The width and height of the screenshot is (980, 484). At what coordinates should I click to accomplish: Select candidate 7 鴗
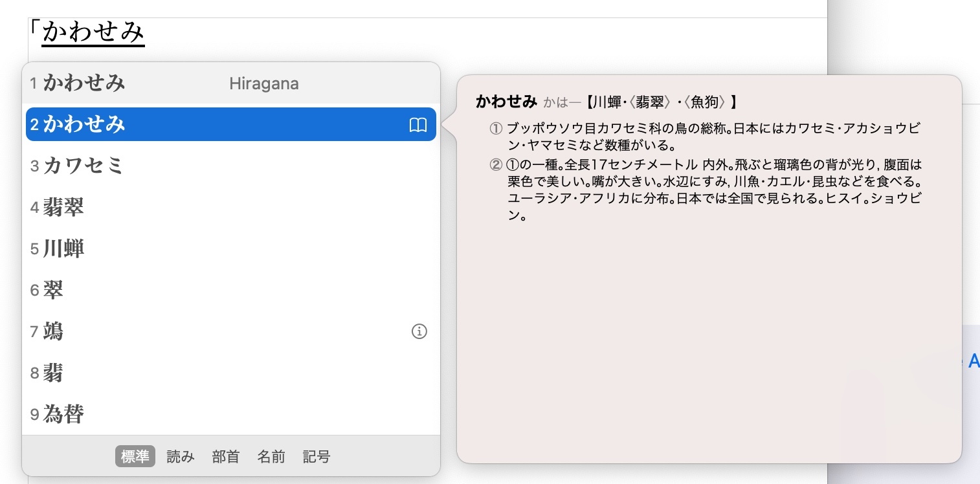click(53, 332)
